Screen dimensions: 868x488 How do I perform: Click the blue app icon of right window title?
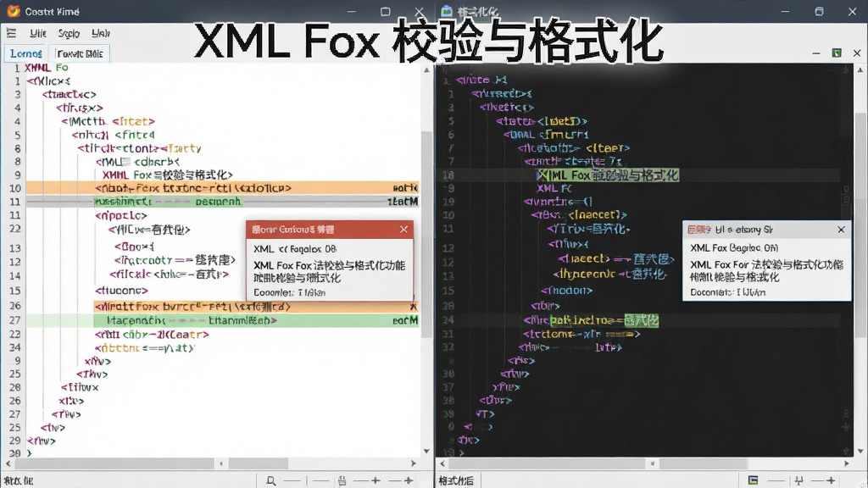tap(447, 11)
